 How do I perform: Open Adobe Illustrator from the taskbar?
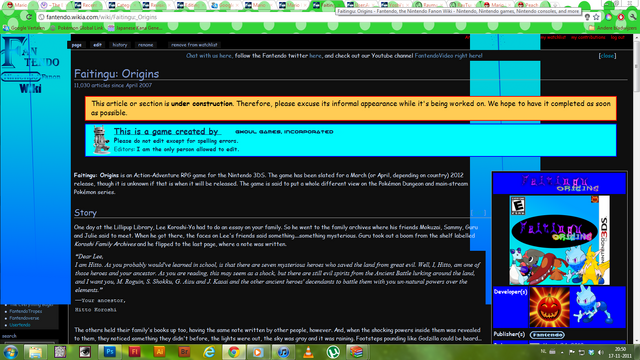point(159,352)
